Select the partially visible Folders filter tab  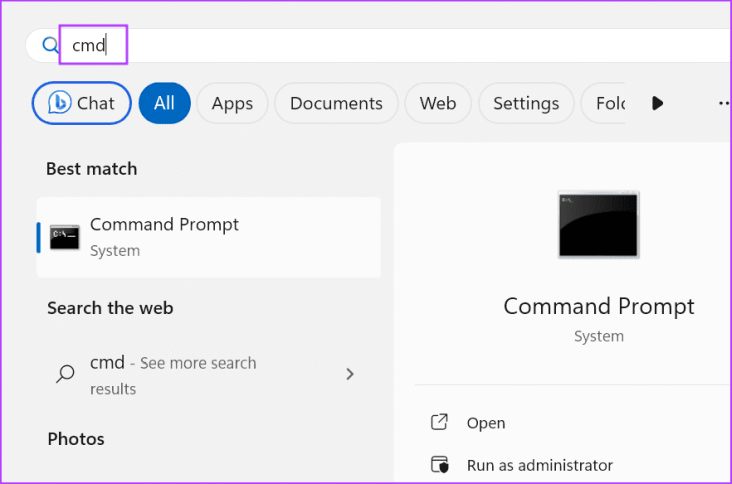(608, 103)
